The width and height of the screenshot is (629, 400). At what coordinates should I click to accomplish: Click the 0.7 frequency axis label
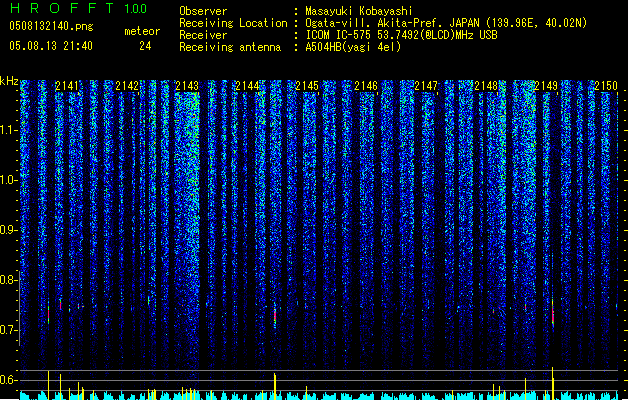[8, 330]
